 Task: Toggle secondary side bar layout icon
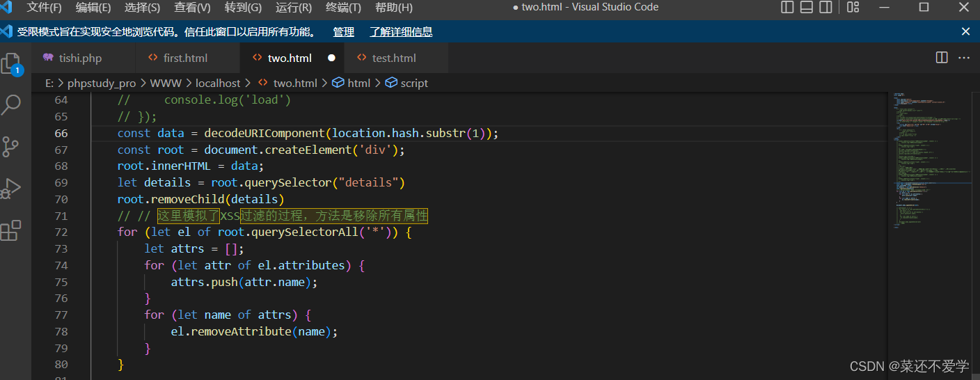825,8
